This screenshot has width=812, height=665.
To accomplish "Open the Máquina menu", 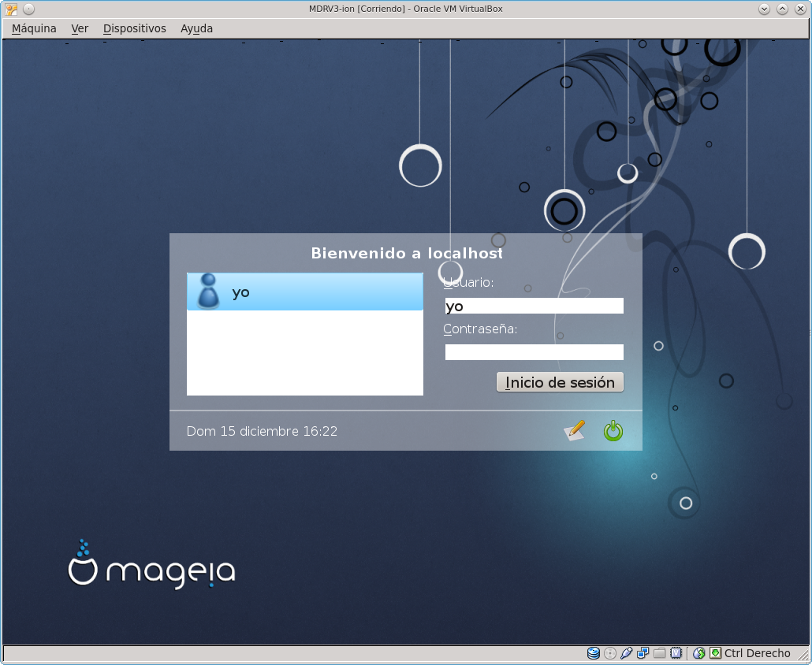I will (34, 28).
